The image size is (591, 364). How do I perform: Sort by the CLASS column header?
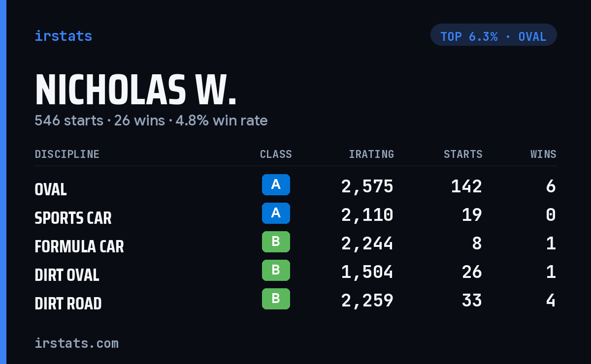276,154
